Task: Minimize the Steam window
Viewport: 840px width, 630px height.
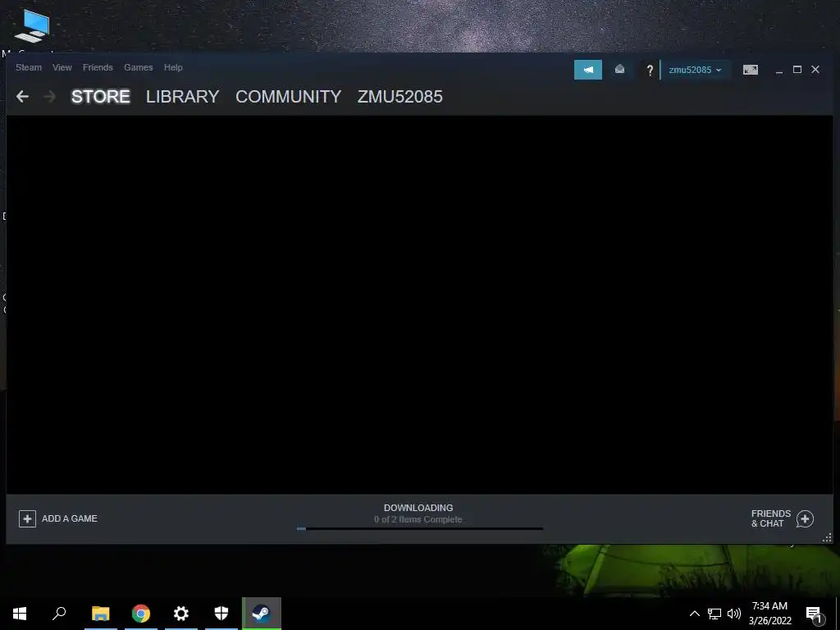Action: tap(779, 71)
